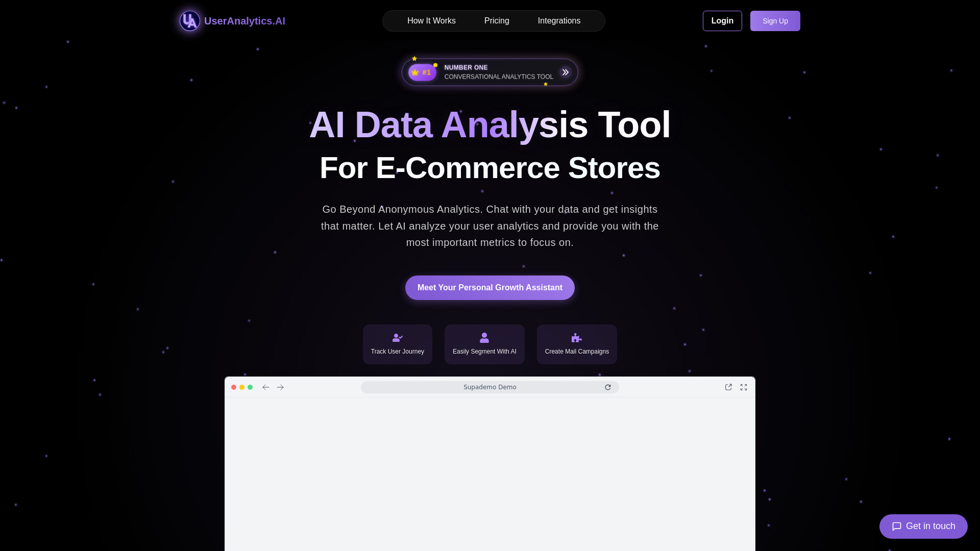The height and width of the screenshot is (551, 980).
Task: Toggle the fullscreen view in demo browser
Action: (743, 387)
